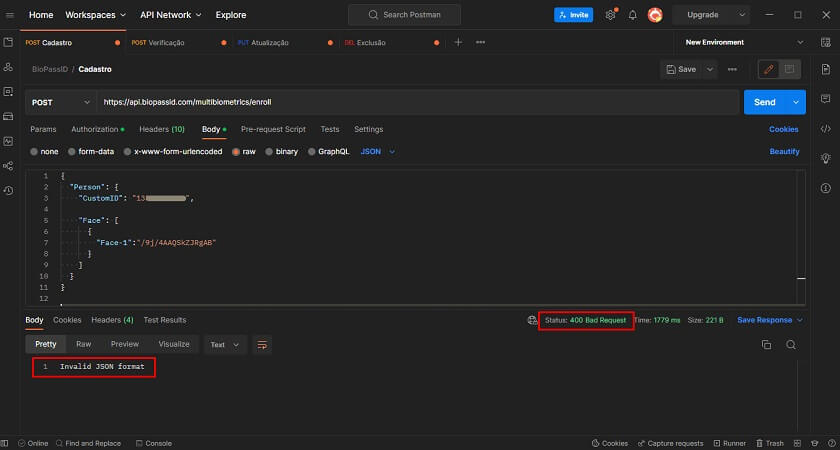840x450 pixels.
Task: Open the APIs sidebar icon
Action: tap(8, 67)
